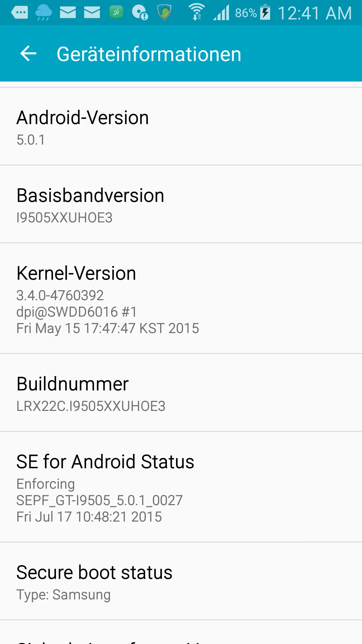The image size is (362, 644).
Task: Select the Basisbandversion entry
Action: [181, 204]
